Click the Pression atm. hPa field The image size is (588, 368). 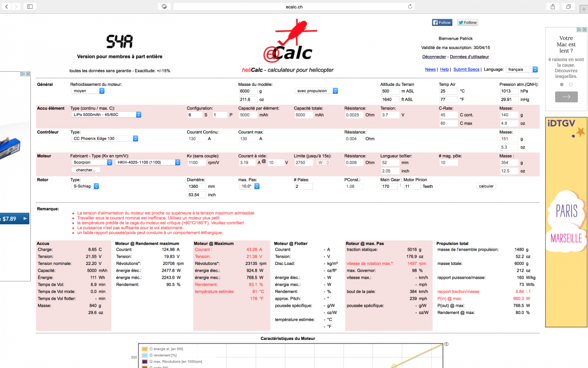pyautogui.click(x=509, y=91)
